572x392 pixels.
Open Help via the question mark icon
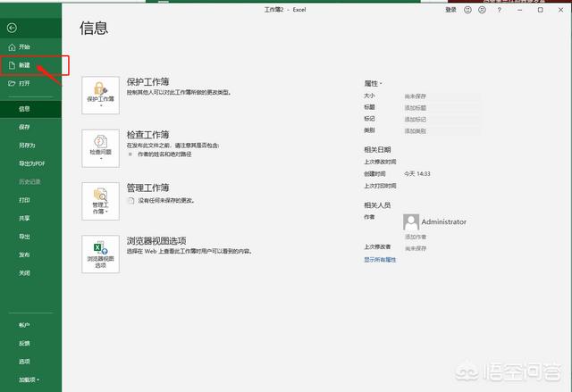[498, 10]
